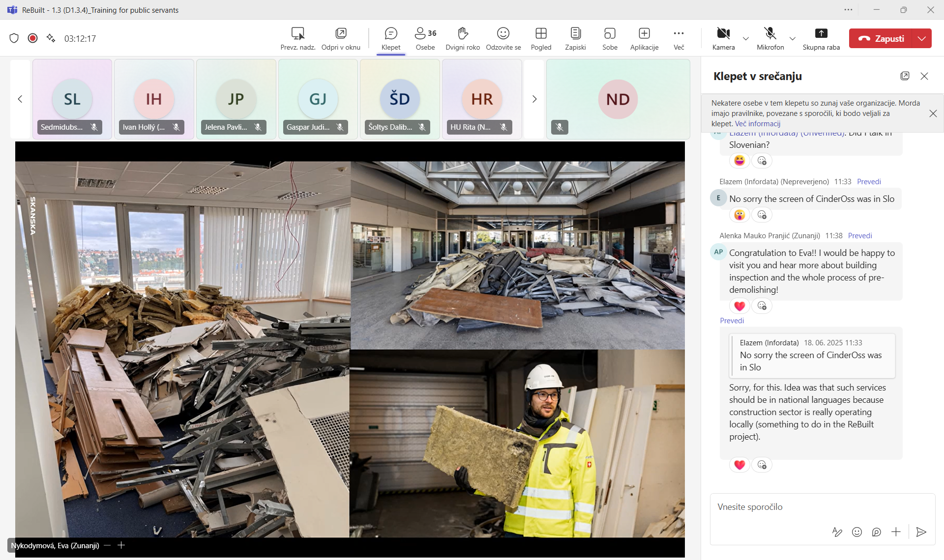Click surprised emoji reaction on CinderOss message

point(739,215)
